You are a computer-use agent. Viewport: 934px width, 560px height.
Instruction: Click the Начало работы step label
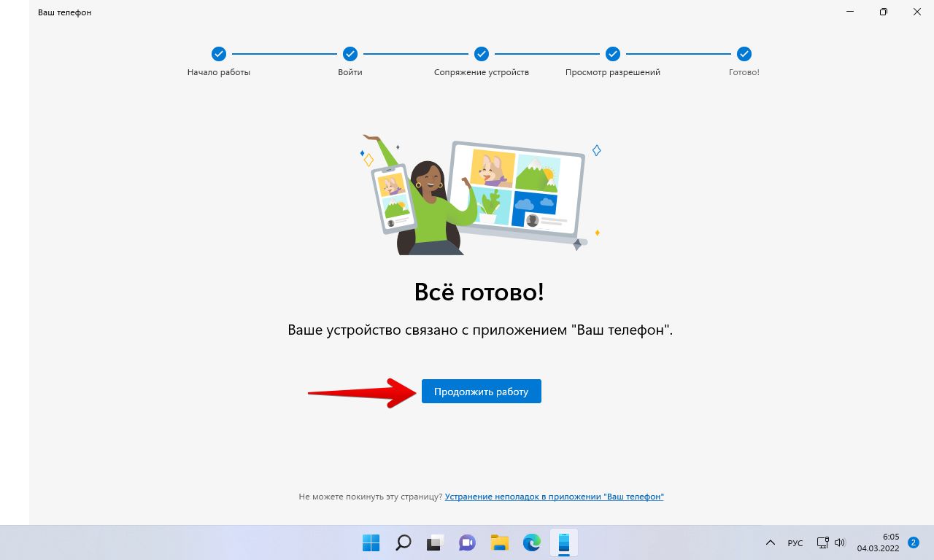[219, 72]
